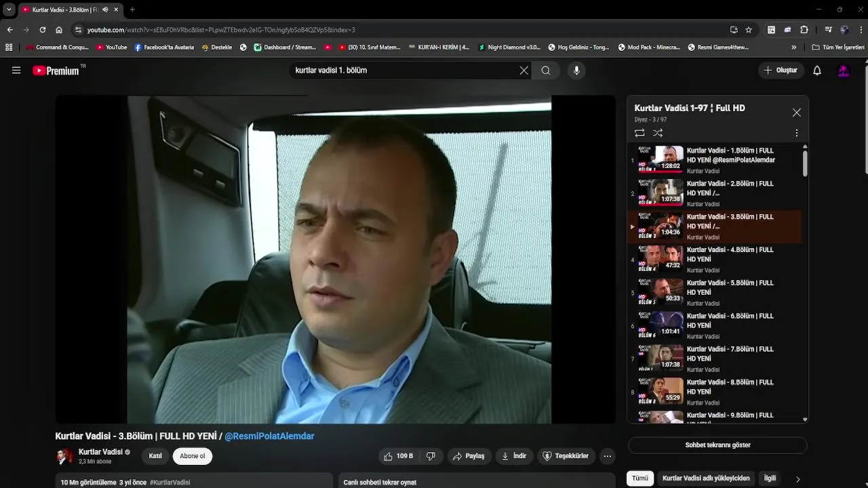Go to YouTube Premium home logo
Image resolution: width=868 pixels, height=488 pixels.
59,70
